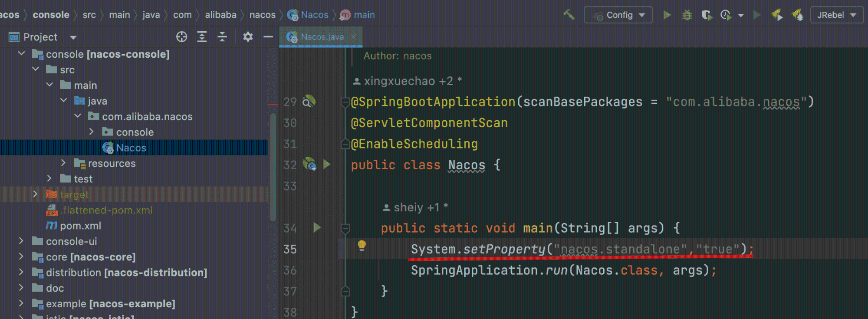This screenshot has width=868, height=319.
Task: Click on SpringApplication.run code line
Action: [x=564, y=270]
